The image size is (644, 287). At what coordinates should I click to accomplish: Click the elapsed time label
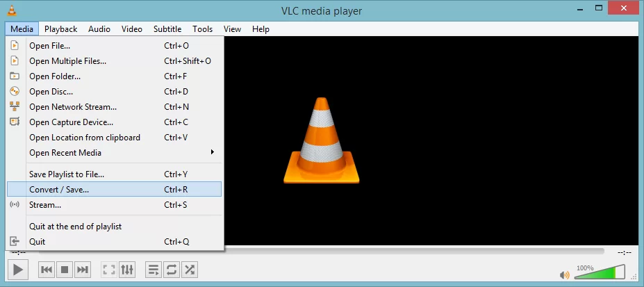pyautogui.click(x=19, y=252)
